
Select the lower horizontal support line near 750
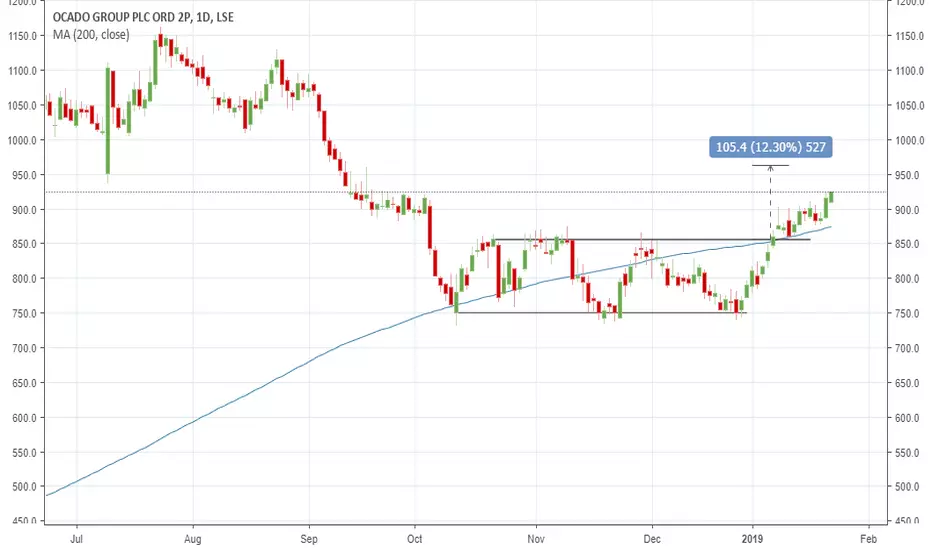click(600, 313)
